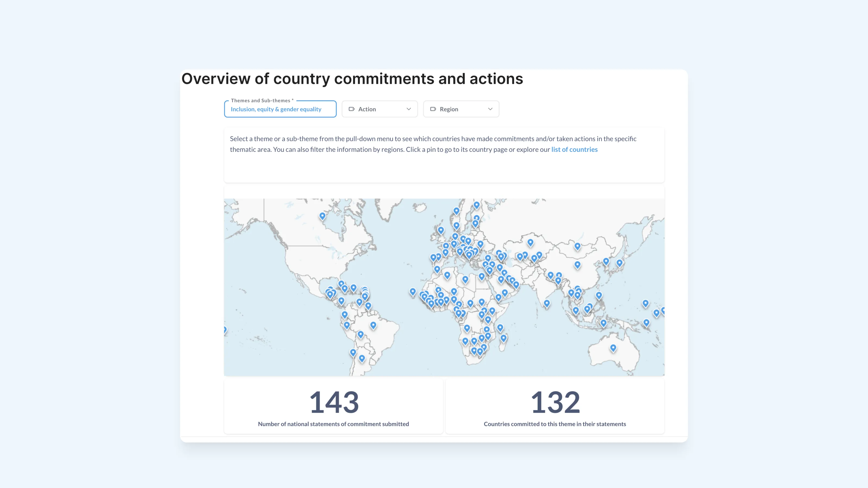Image resolution: width=868 pixels, height=488 pixels.
Task: Open the Brazil map pin
Action: [373, 325]
